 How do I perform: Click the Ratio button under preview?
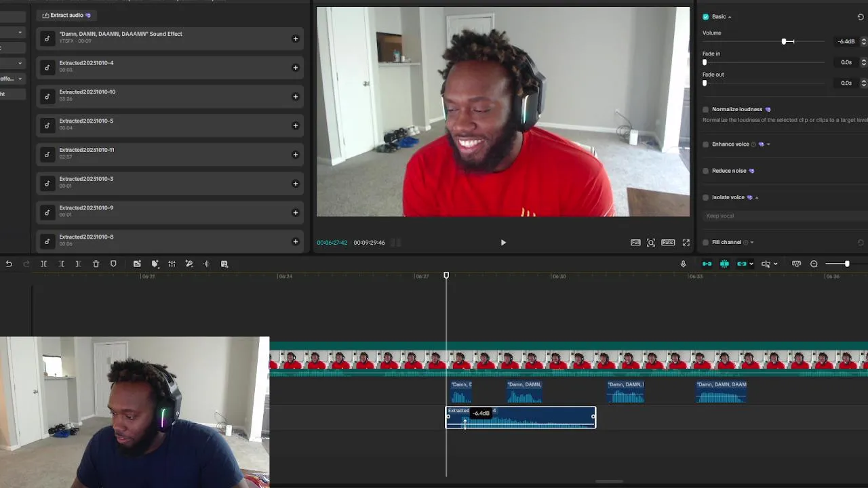(668, 243)
